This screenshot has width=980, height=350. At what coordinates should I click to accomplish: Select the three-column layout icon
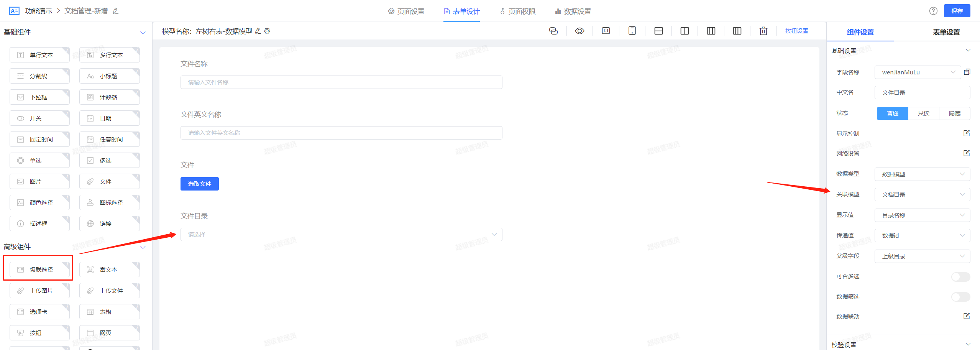pyautogui.click(x=711, y=31)
